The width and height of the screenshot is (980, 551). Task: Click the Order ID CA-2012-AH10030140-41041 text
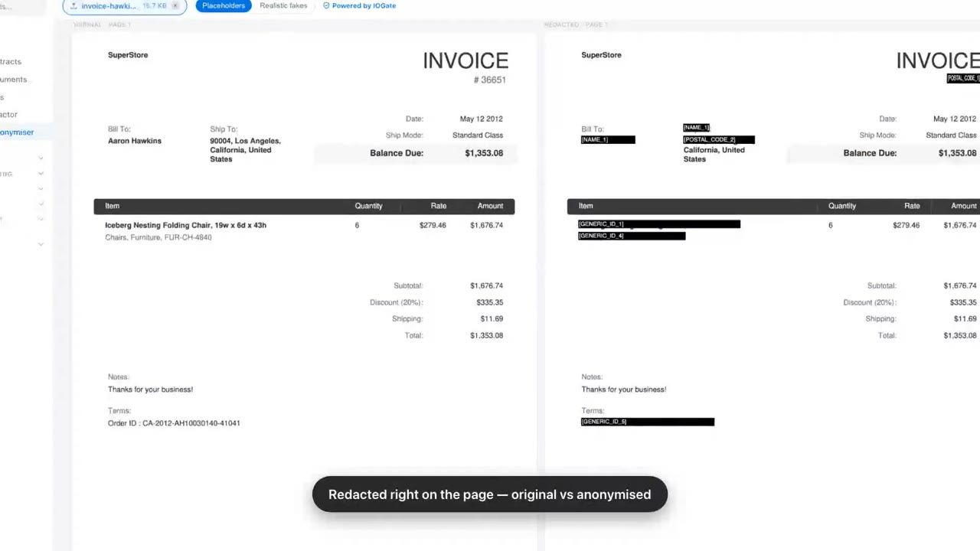[174, 423]
